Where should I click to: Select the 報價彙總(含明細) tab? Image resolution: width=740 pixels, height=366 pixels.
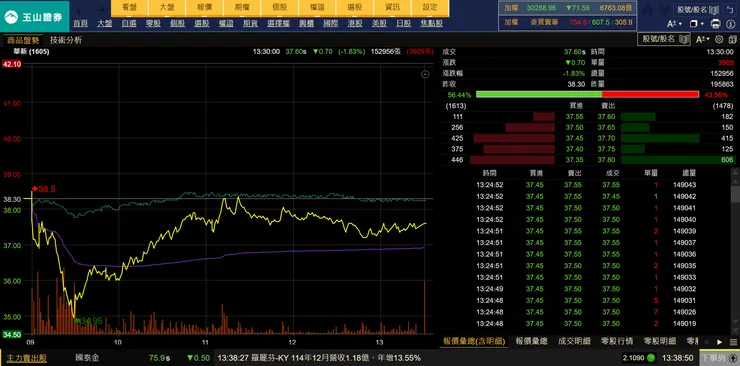[475, 341]
